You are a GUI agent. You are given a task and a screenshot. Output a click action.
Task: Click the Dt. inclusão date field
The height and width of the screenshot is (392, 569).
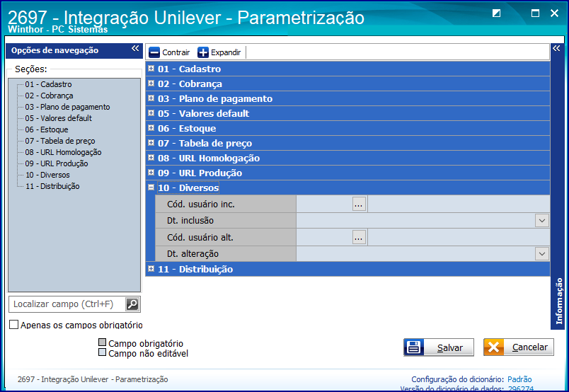tap(416, 221)
